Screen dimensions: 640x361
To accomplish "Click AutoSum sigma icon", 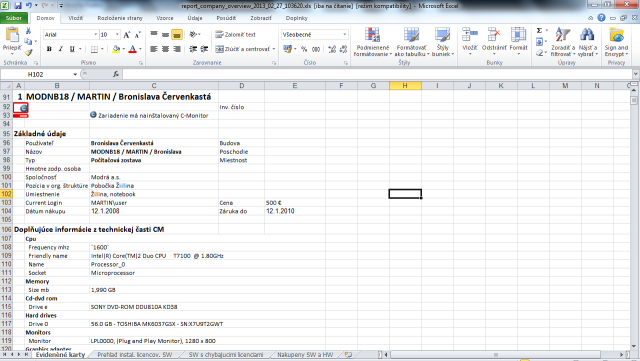I will point(539,31).
